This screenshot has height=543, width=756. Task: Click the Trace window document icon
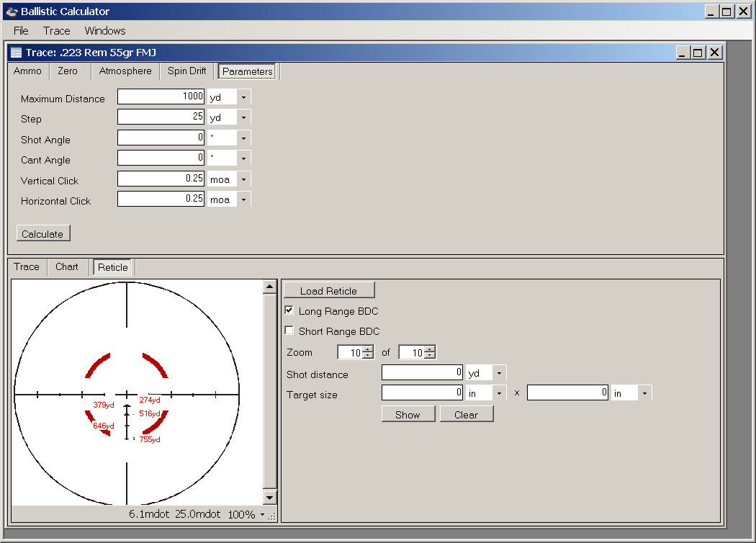point(16,53)
